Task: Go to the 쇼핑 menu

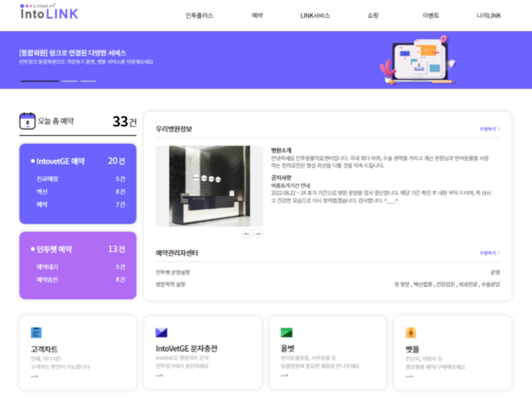Action: click(x=372, y=16)
